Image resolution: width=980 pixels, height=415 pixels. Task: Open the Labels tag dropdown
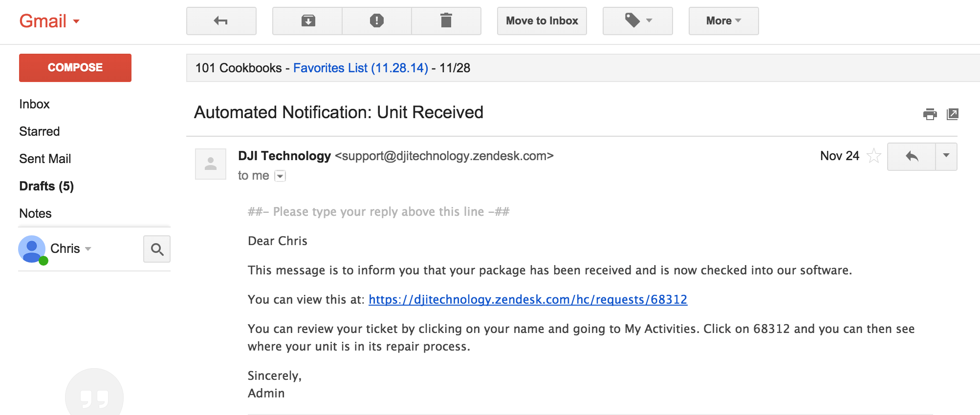pos(637,21)
